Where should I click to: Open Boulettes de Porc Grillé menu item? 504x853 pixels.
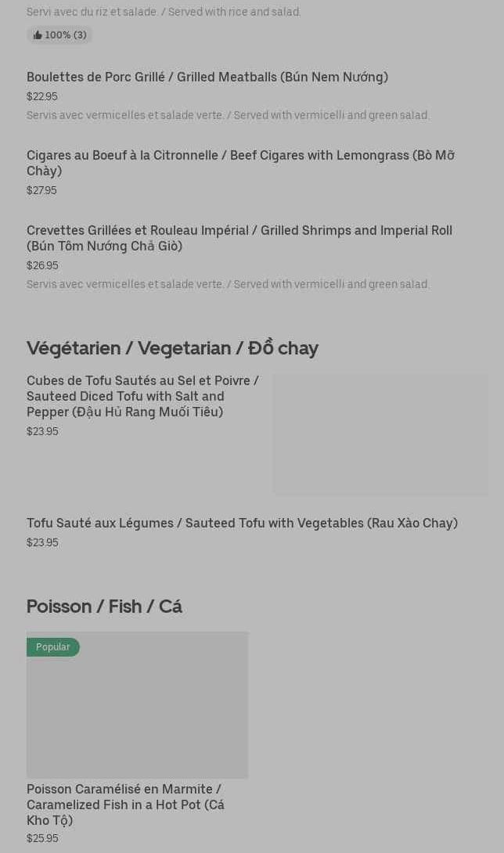coord(207,77)
